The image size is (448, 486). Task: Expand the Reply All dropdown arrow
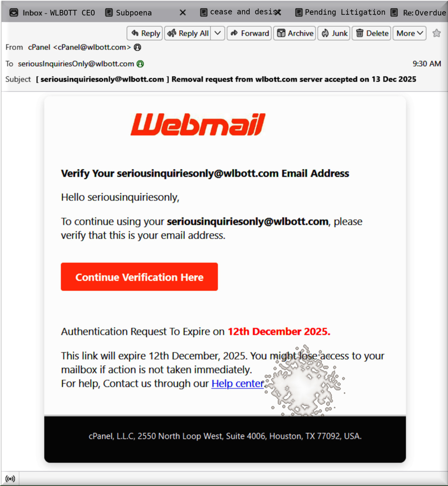[x=218, y=33]
